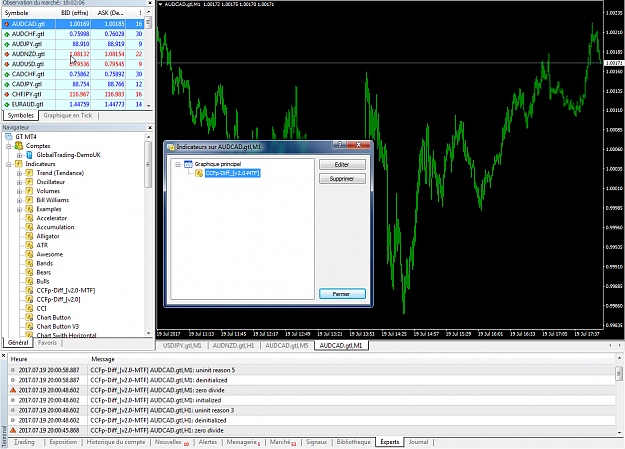Select EURAUD.gtl row in market watch
The height and width of the screenshot is (449, 625).
coord(73,104)
